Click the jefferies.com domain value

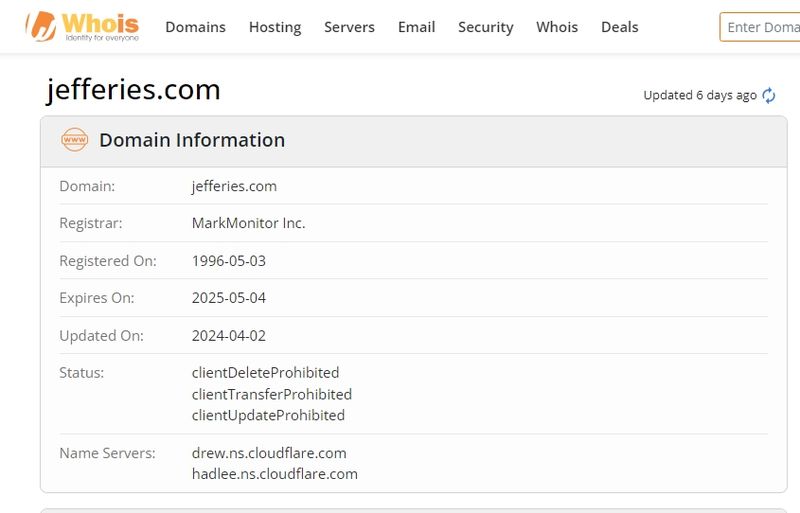pyautogui.click(x=234, y=186)
